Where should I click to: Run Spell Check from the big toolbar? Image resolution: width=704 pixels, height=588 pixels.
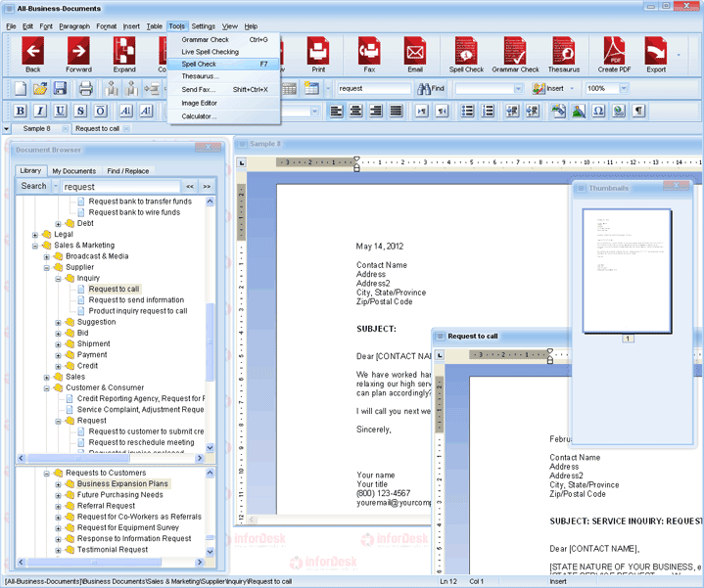(466, 55)
